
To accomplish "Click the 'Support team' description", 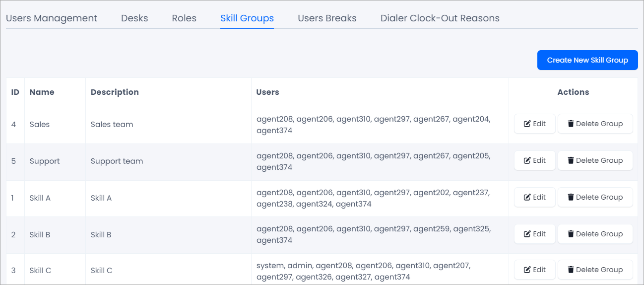I will point(117,161).
